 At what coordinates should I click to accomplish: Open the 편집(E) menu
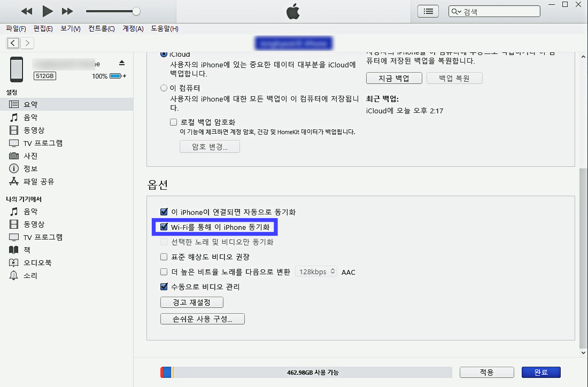(43, 28)
